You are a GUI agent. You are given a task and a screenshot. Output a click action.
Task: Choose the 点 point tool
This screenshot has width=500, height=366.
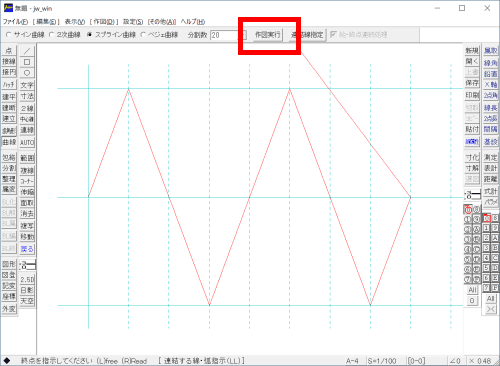coord(9,51)
